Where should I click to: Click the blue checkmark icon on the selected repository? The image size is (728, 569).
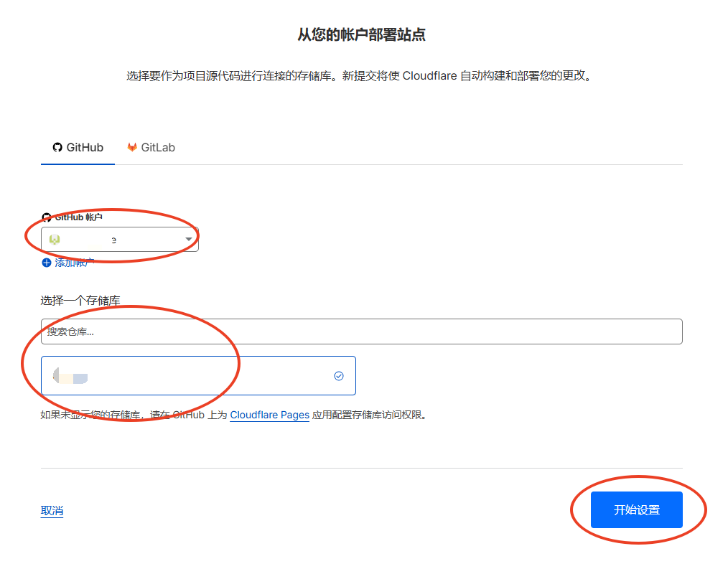[x=339, y=375]
